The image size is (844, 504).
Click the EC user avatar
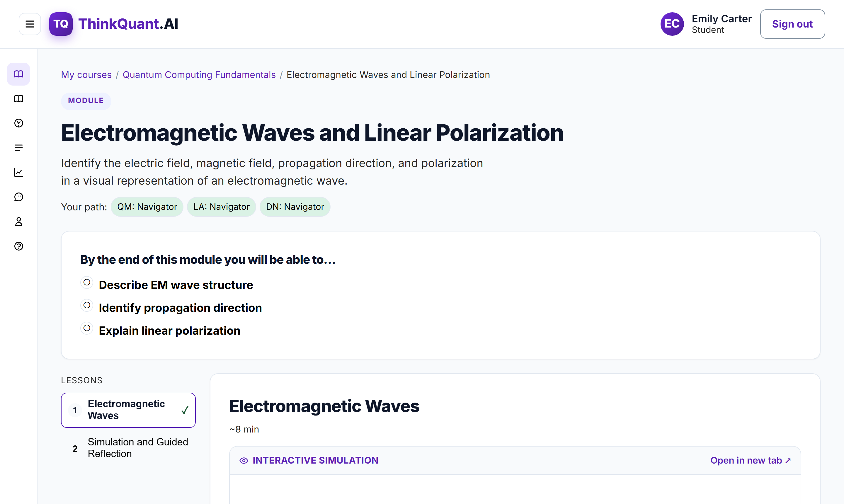click(672, 24)
